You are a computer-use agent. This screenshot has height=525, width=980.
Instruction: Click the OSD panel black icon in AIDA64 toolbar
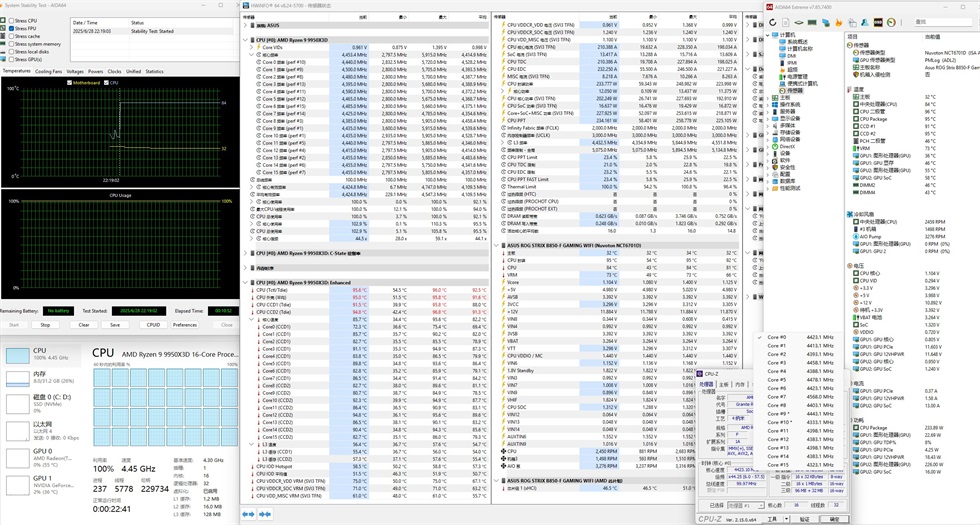(x=878, y=22)
